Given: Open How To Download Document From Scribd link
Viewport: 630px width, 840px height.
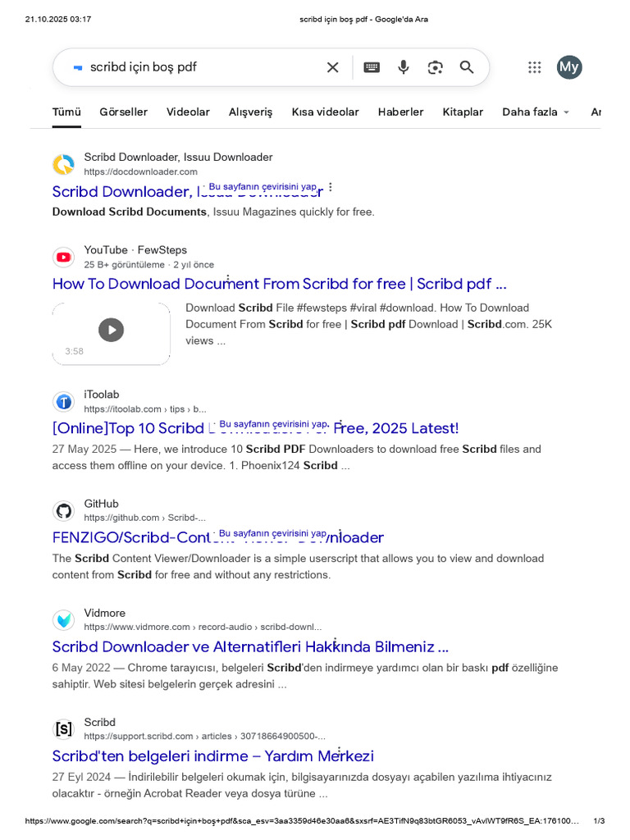Looking at the screenshot, I should (279, 284).
